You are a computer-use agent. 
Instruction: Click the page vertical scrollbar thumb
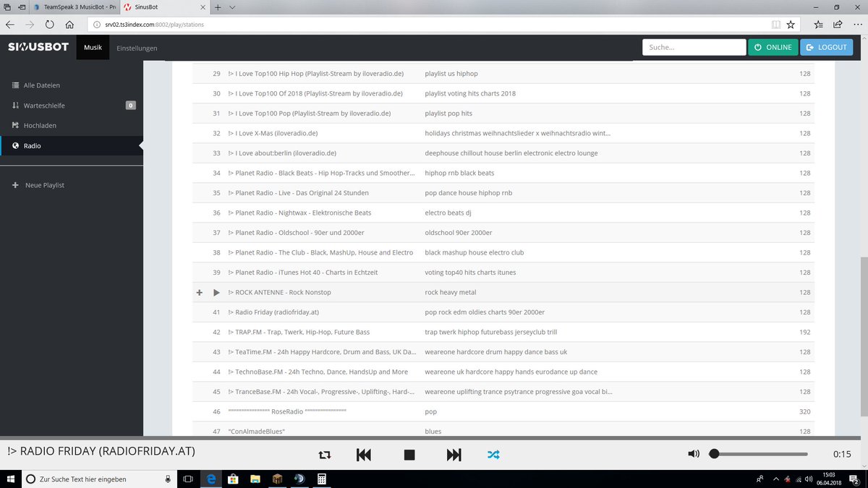(x=864, y=336)
